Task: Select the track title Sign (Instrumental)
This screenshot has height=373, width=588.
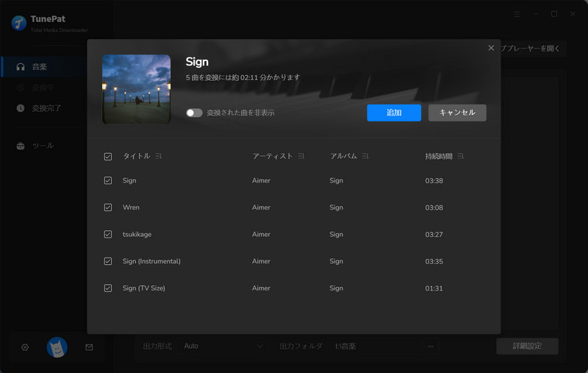Action: [151, 261]
